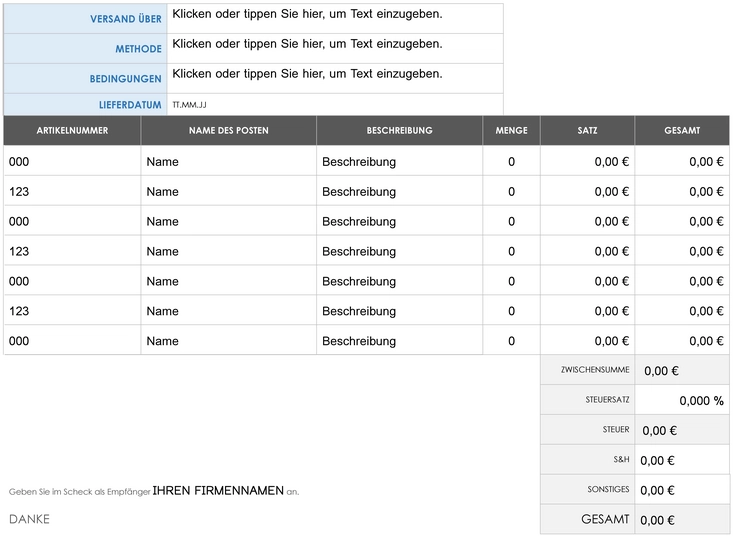This screenshot has width=733, height=536.
Task: Click the STEUER label
Action: (616, 429)
